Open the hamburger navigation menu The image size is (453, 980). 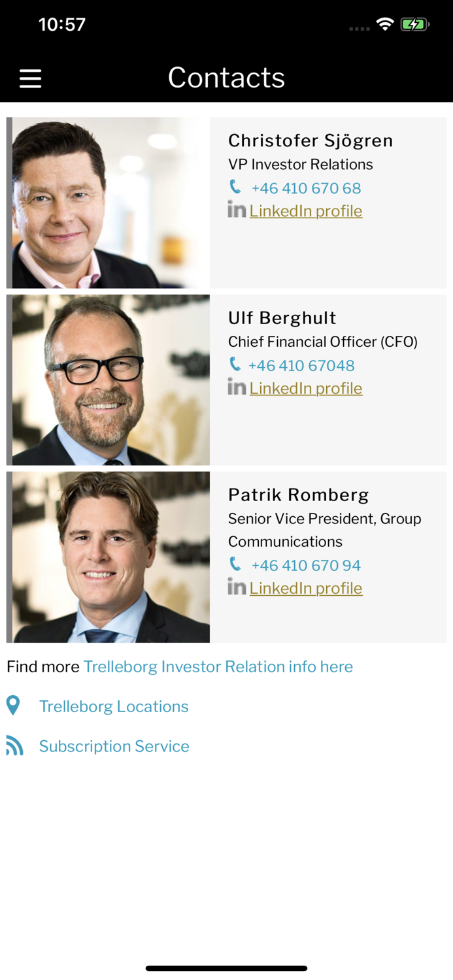[x=30, y=78]
